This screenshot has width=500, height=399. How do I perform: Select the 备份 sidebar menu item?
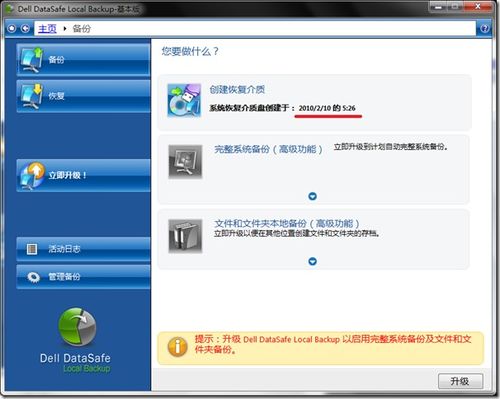coord(83,60)
